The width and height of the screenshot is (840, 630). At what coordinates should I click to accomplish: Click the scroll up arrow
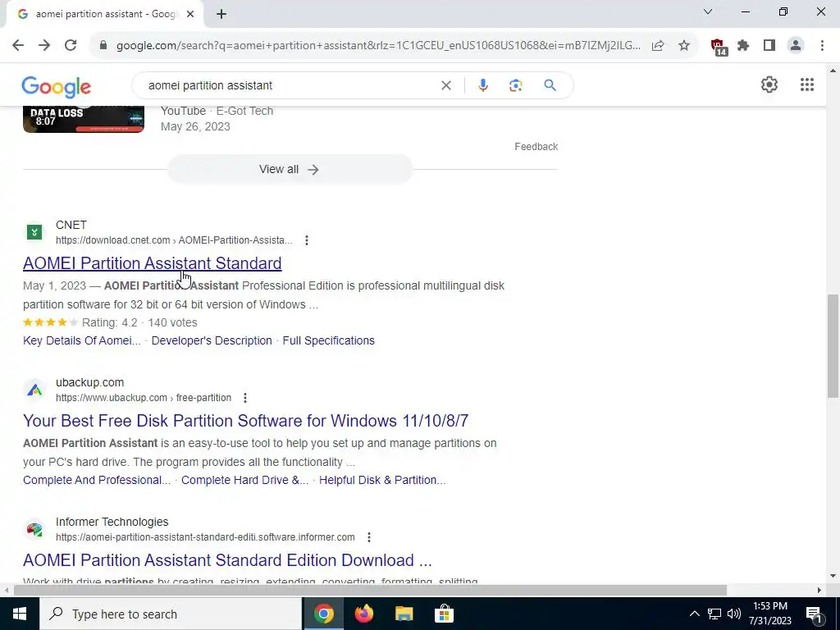click(833, 71)
